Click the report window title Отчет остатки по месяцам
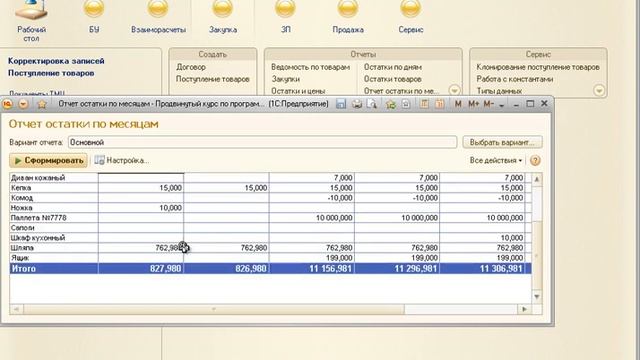Image resolution: width=640 pixels, height=360 pixels. click(84, 124)
